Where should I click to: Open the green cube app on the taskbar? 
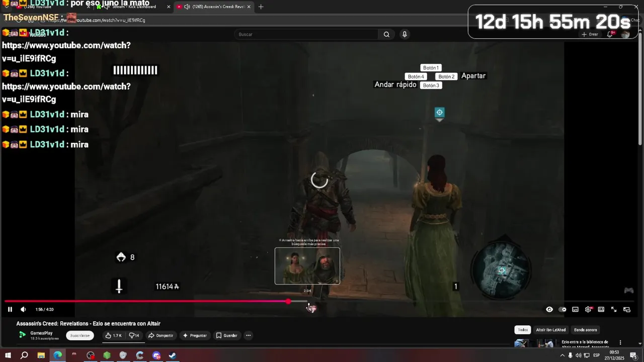pyautogui.click(x=107, y=355)
